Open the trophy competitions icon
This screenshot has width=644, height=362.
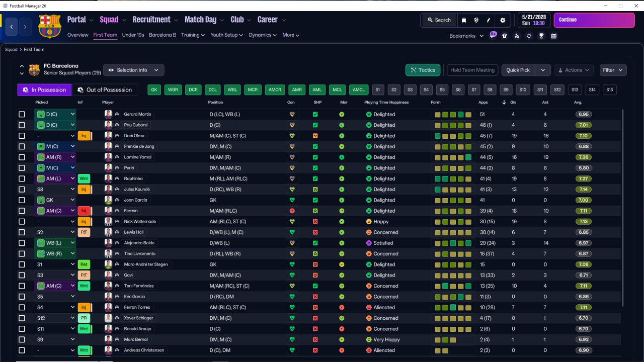point(541,36)
